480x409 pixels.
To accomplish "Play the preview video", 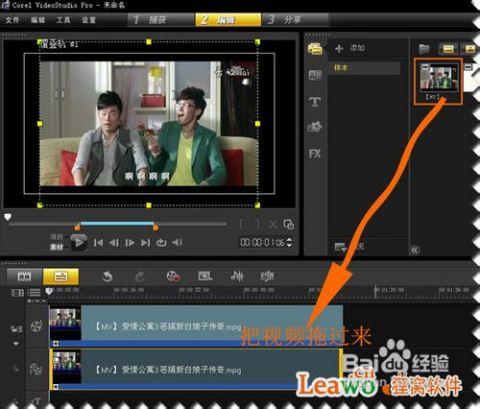I will [79, 242].
